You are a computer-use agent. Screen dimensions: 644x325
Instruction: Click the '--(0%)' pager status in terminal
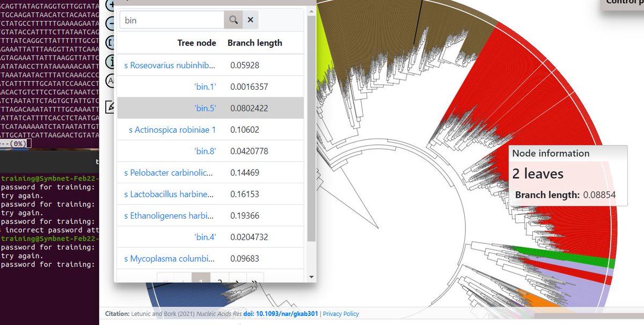[13, 144]
